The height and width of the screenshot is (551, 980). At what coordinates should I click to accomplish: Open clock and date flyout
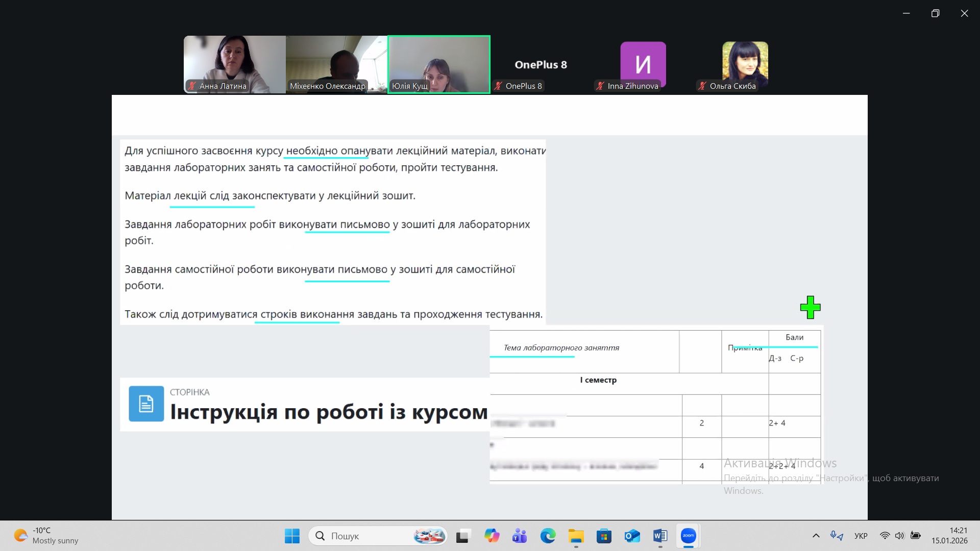coord(949,536)
